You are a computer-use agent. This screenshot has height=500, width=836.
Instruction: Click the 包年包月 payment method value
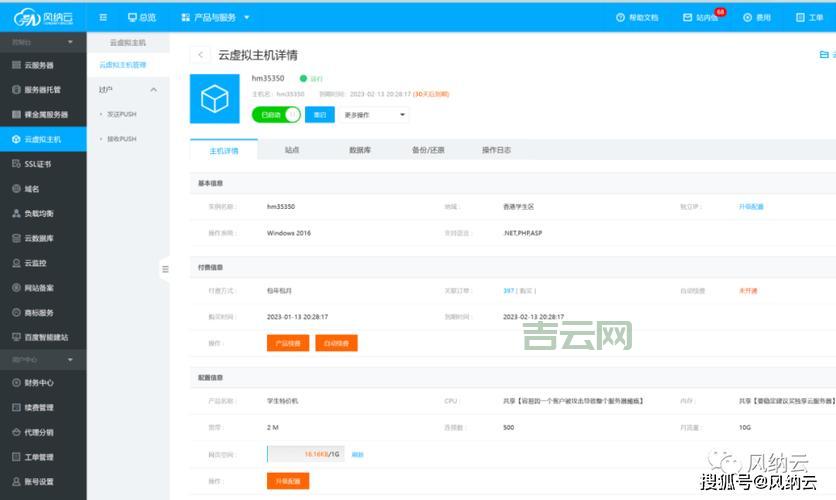coord(279,291)
